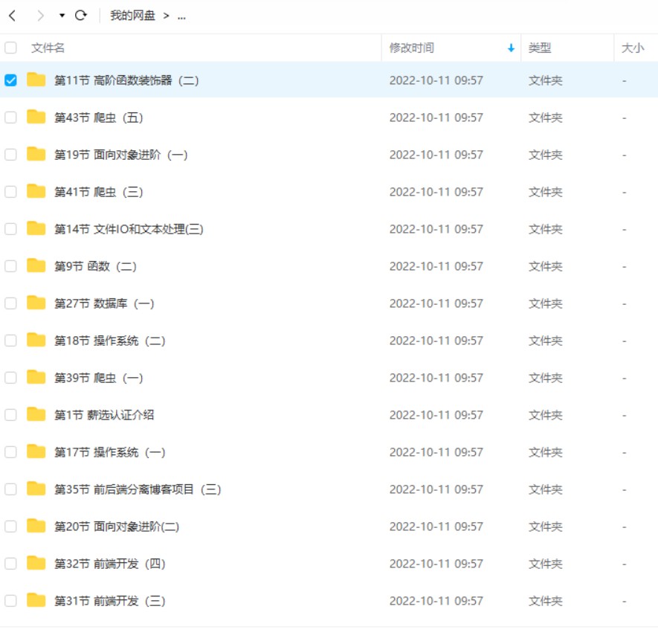Image resolution: width=658 pixels, height=644 pixels.
Task: Sort by 大小 column header
Action: tap(633, 48)
